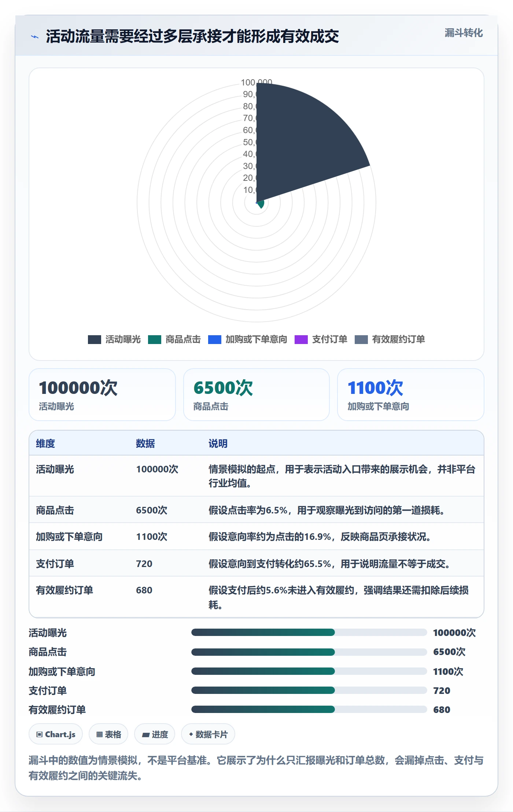Click the dark 活动曝光 chart segment

(x=300, y=143)
